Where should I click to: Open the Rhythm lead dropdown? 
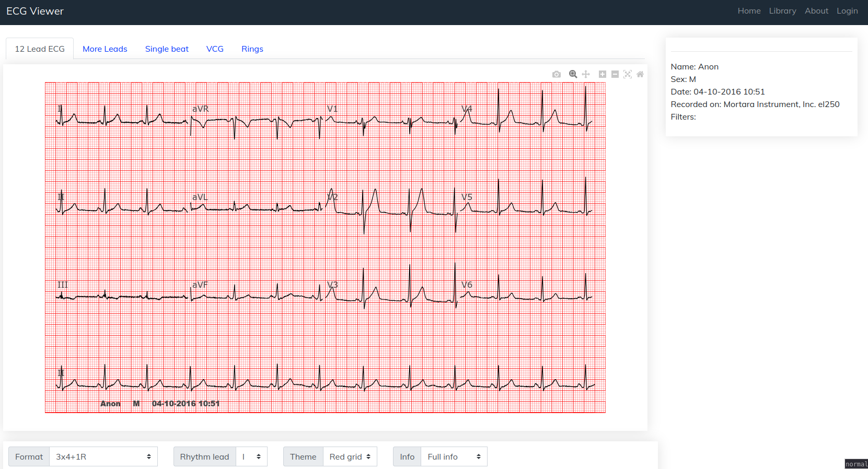coord(251,456)
